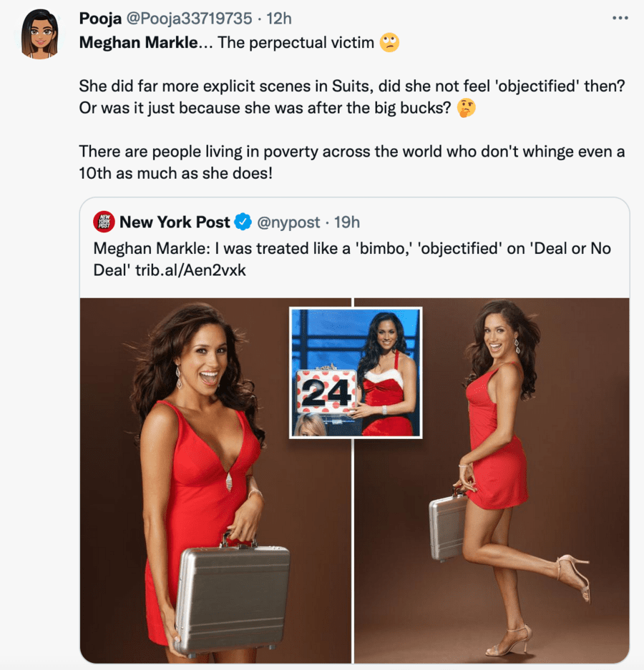Image resolution: width=644 pixels, height=670 pixels.
Task: Open the three-dot more options menu
Action: pyautogui.click(x=620, y=18)
